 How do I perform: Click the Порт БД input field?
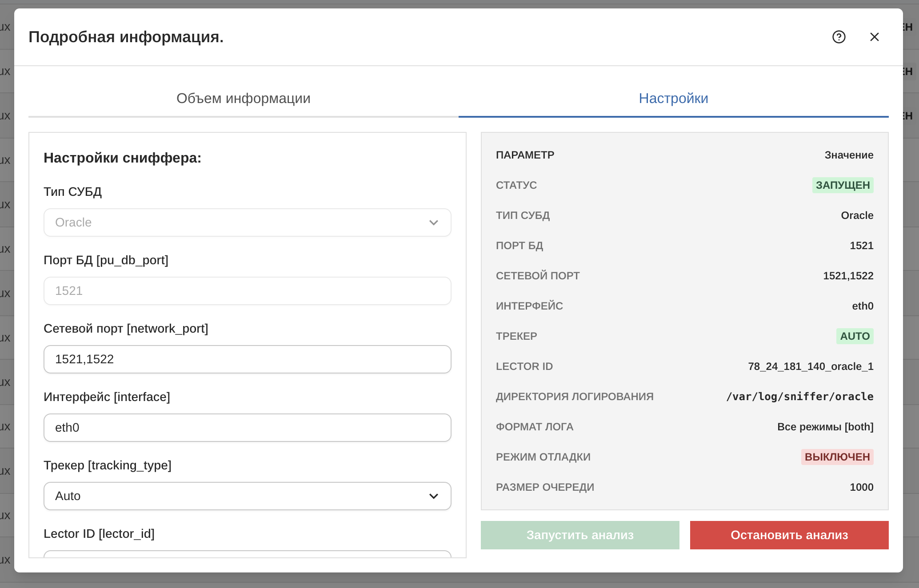[247, 291]
